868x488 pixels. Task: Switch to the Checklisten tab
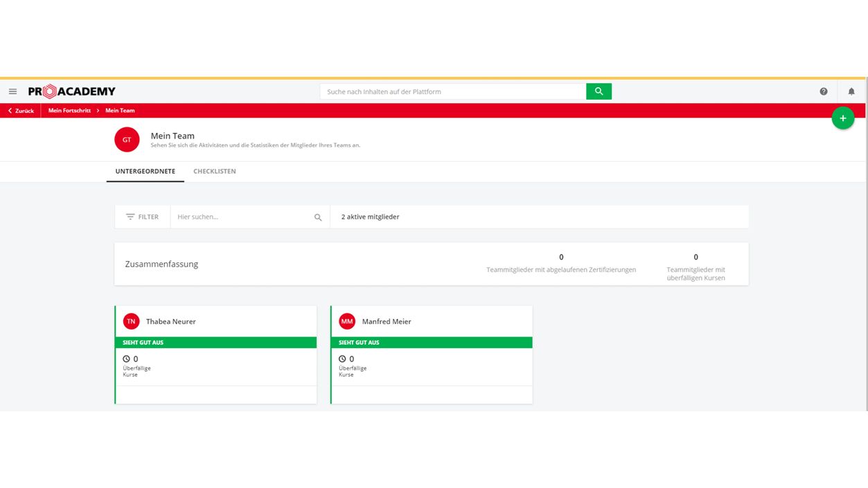pyautogui.click(x=215, y=172)
